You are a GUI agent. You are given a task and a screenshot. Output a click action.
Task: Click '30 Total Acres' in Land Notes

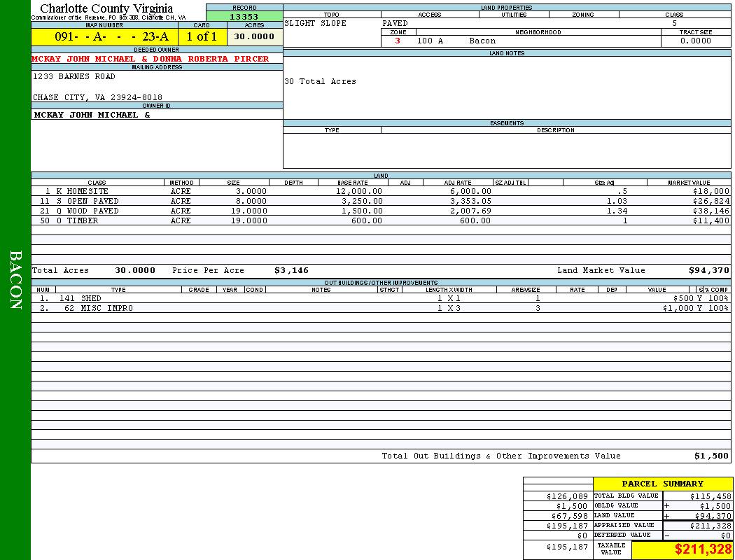[x=320, y=81]
